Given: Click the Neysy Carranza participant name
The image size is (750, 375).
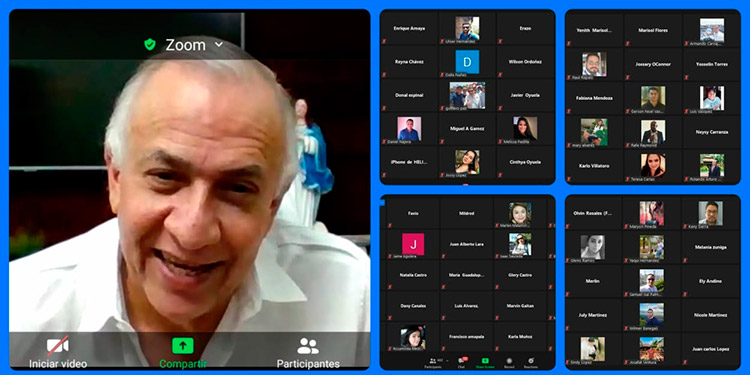Looking at the screenshot, I should tap(712, 132).
